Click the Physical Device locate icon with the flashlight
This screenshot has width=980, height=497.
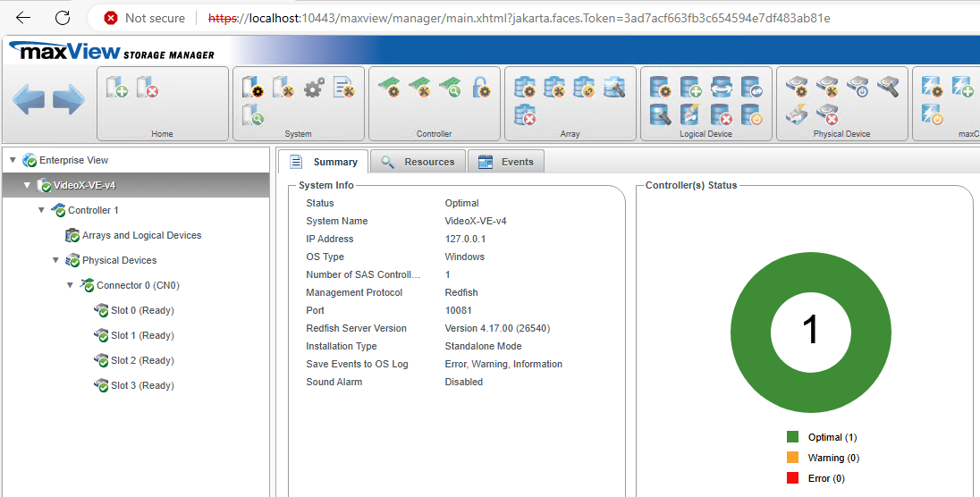pyautogui.click(x=888, y=87)
